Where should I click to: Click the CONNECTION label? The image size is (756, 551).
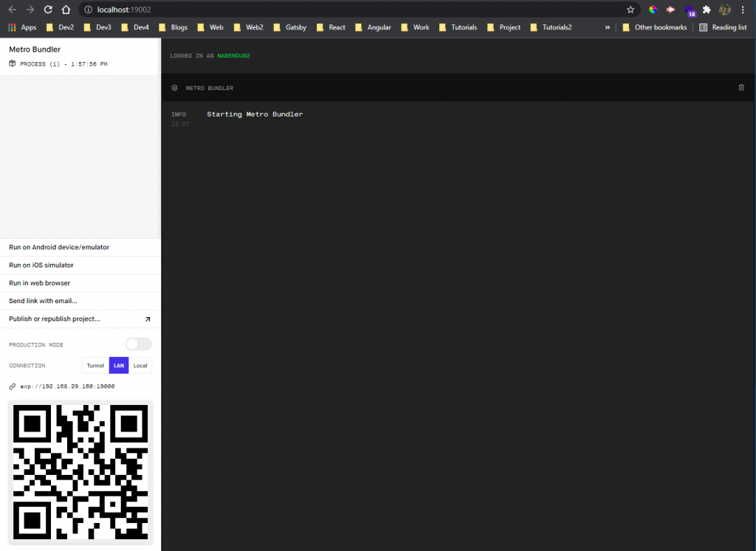[27, 366]
